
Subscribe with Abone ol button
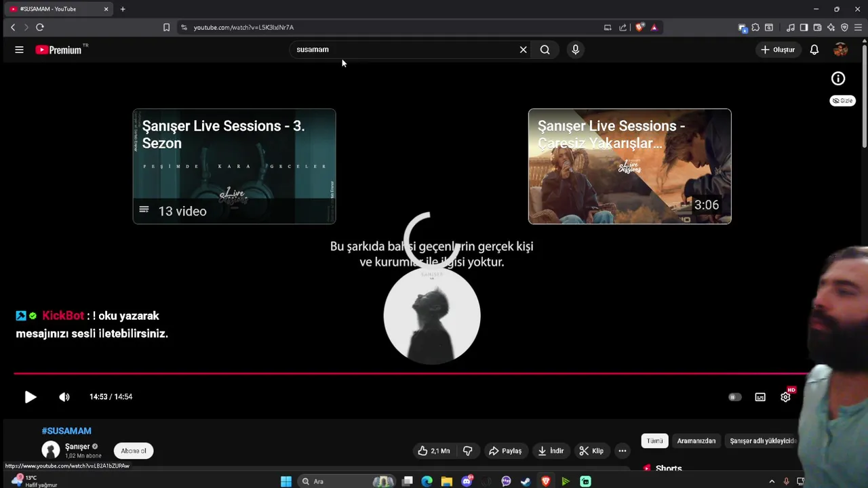click(134, 451)
